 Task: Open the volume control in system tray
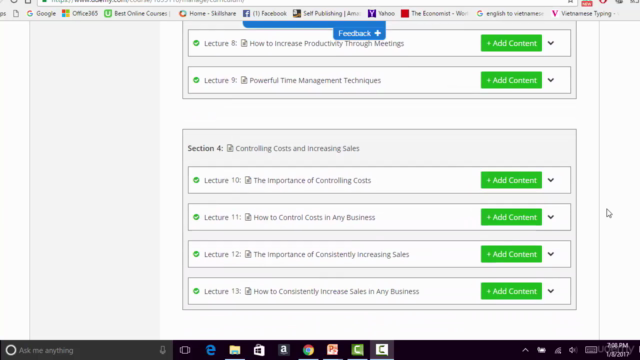573,350
